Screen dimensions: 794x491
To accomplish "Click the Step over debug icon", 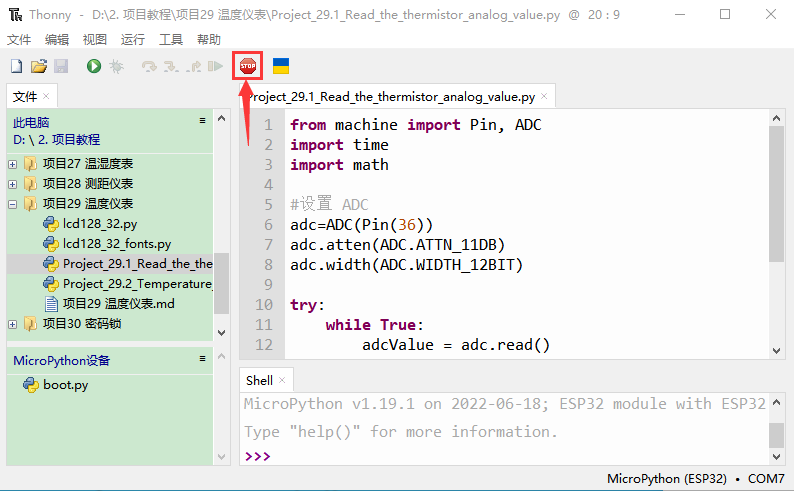I will pos(150,66).
